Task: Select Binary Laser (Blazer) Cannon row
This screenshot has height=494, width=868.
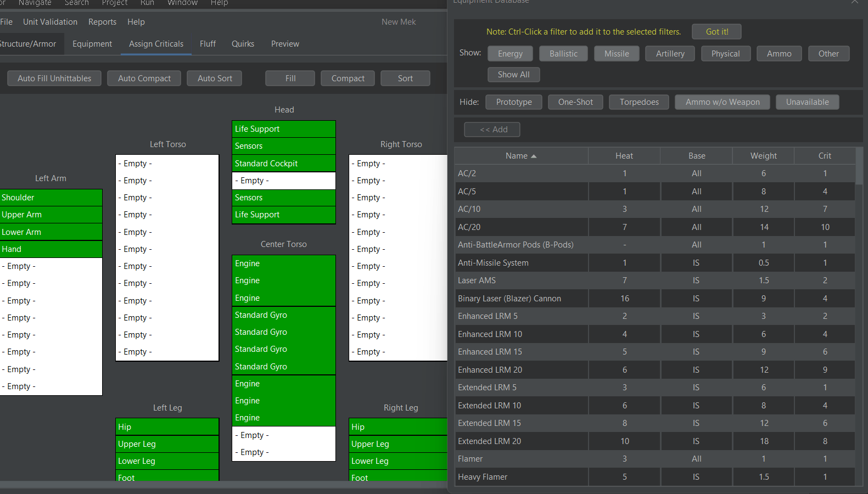Action: (522, 299)
